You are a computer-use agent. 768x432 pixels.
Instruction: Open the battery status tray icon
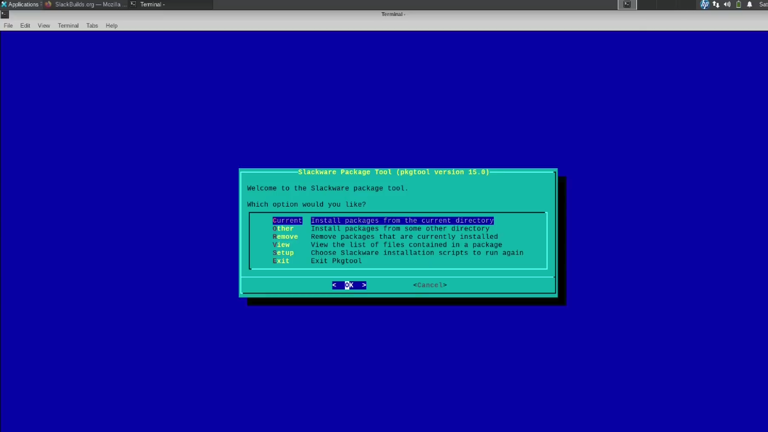[x=739, y=4]
